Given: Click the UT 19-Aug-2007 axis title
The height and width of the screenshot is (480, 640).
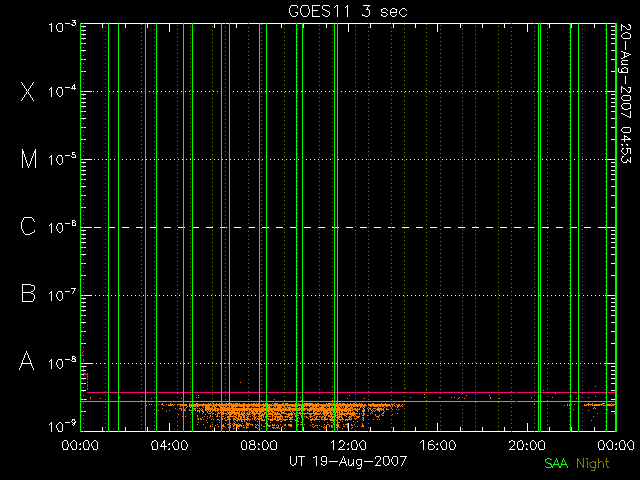Looking at the screenshot, I should point(348,462).
